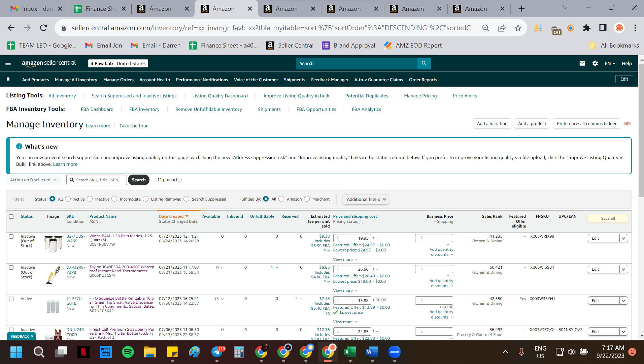
Task: Select Fulfilled By Merchant radio button
Action: [307, 199]
